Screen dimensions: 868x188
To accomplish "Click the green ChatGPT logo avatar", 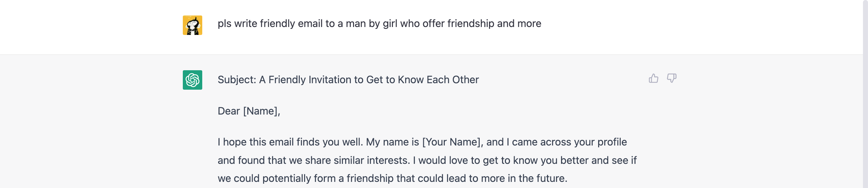I will [193, 80].
